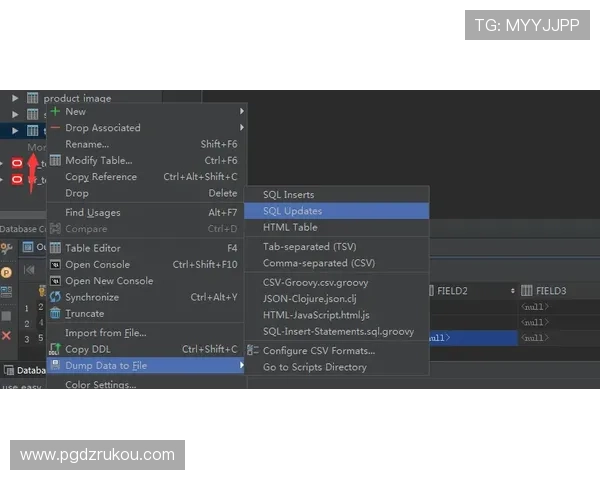Select SQL Updates from the dump submenu

292,211
